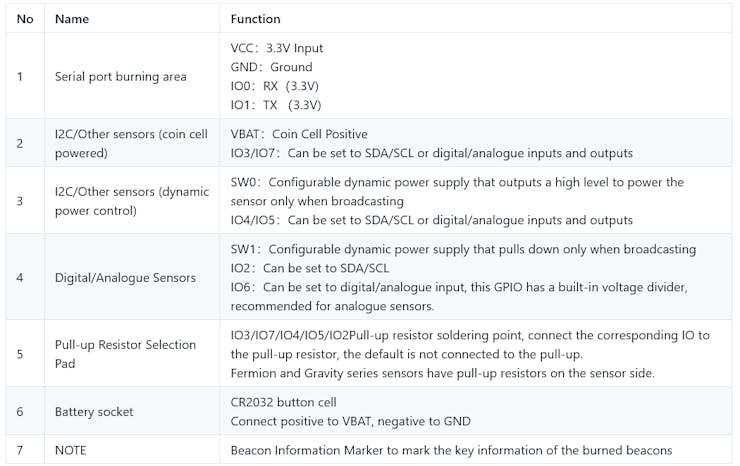Image resolution: width=740 pixels, height=466 pixels.
Task: Click the "VBAT: Coin Cell Positive" text
Action: [299, 134]
